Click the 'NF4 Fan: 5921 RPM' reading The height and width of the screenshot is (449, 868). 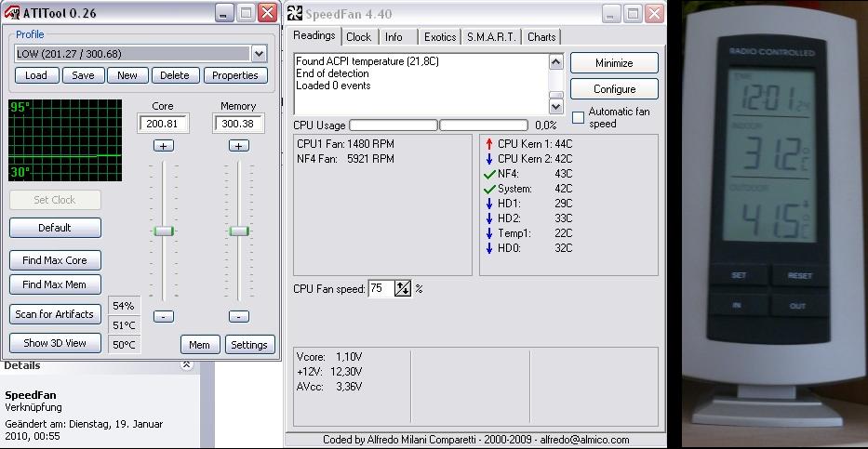345,159
